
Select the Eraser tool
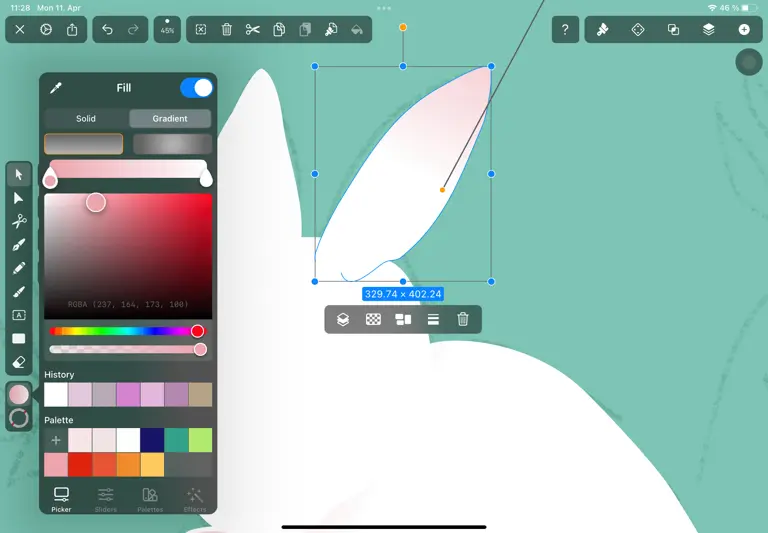click(19, 362)
